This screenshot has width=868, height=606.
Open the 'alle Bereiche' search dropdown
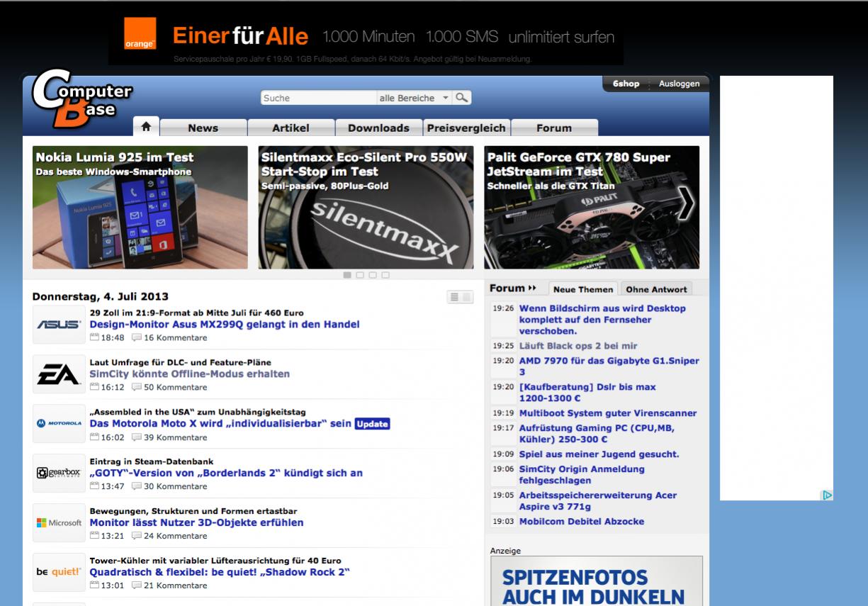click(415, 98)
